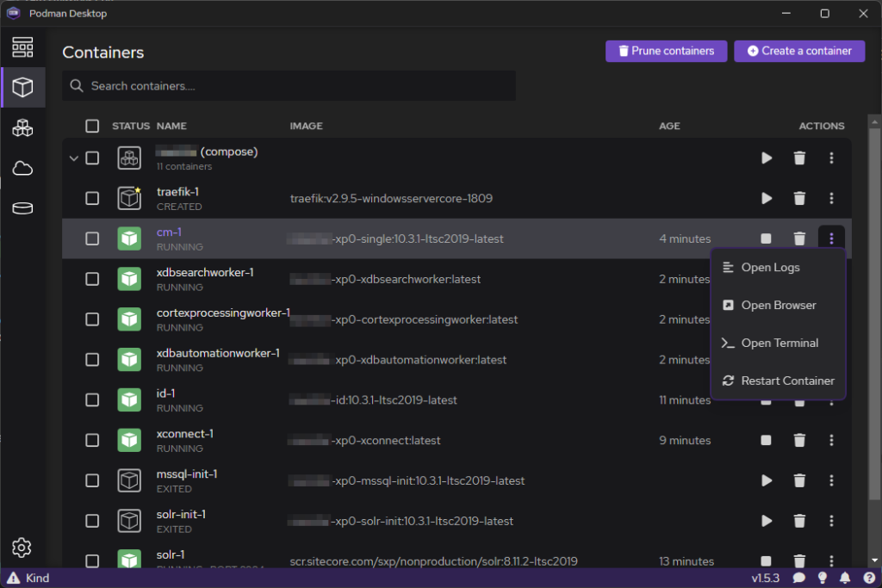Stop the solr-1 container
Screen dimensions: 882x588
(766, 560)
